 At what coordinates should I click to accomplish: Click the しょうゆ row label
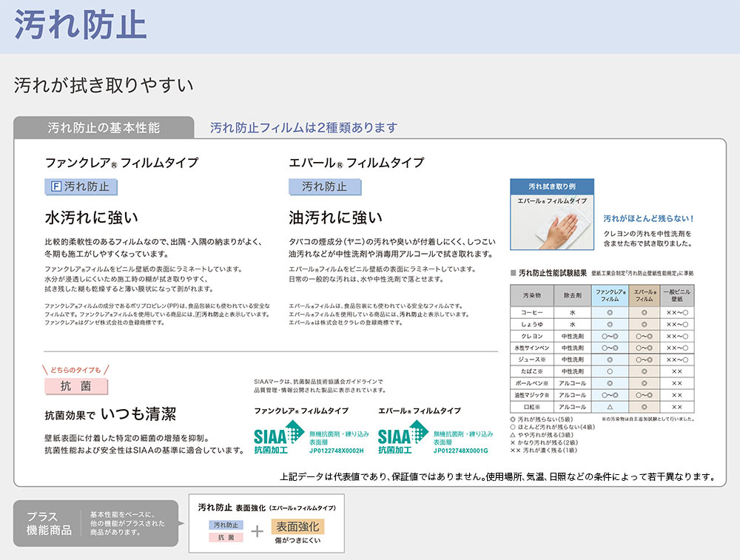532,324
